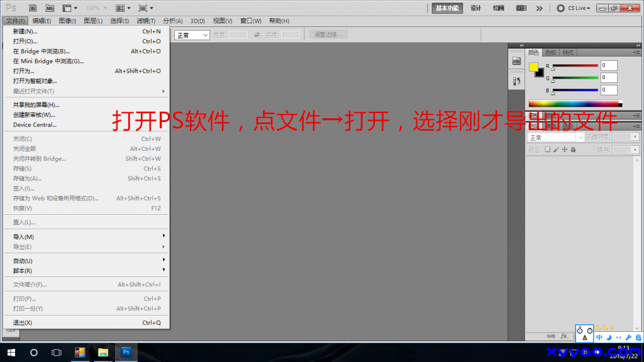Image resolution: width=644 pixels, height=362 pixels.
Task: Open the CS Live dropdown
Action: tap(574, 8)
